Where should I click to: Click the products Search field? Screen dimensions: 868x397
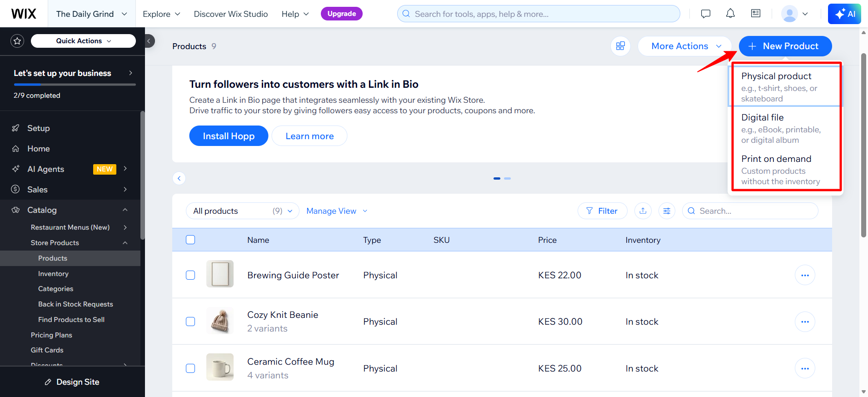pyautogui.click(x=750, y=211)
